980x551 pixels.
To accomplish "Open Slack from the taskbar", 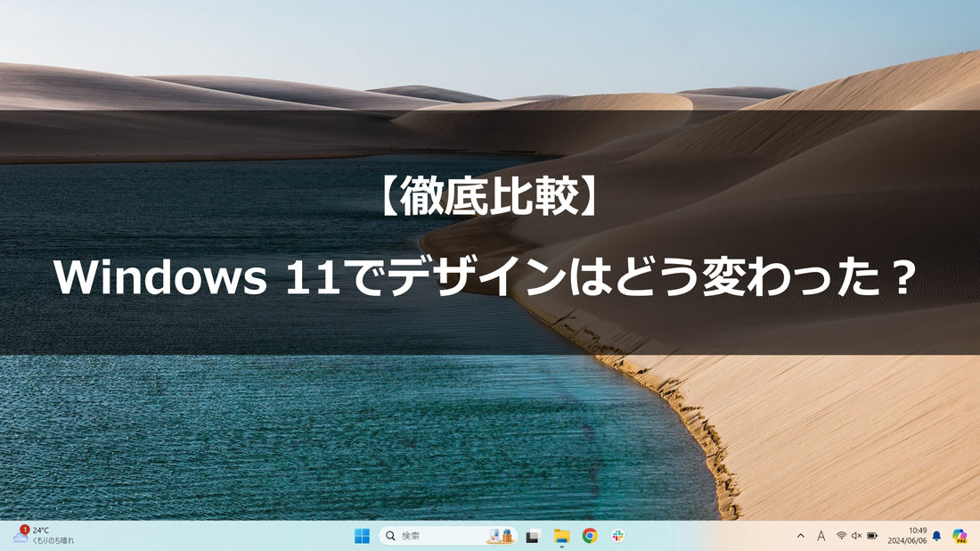I will point(618,536).
